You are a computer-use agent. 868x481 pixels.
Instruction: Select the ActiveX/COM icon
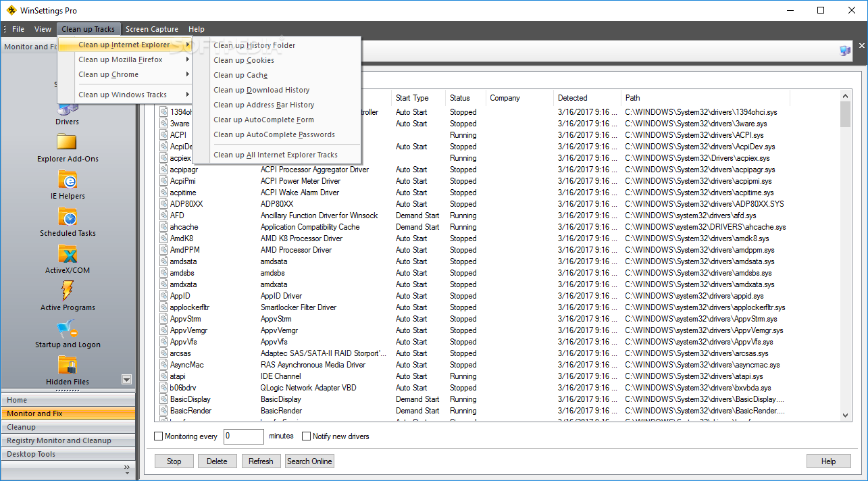[x=67, y=253]
